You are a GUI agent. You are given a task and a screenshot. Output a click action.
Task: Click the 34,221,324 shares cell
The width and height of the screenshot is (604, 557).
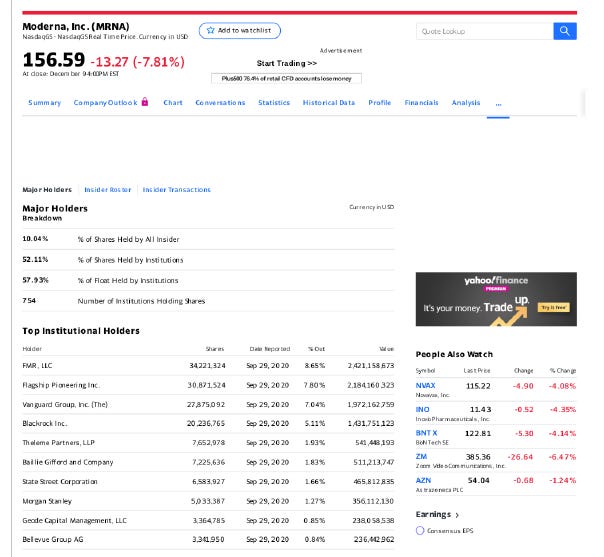pos(207,366)
